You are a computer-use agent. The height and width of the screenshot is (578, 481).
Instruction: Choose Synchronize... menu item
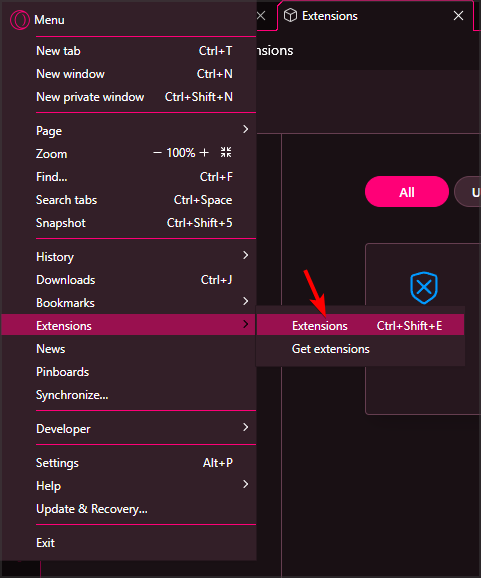pos(129,395)
